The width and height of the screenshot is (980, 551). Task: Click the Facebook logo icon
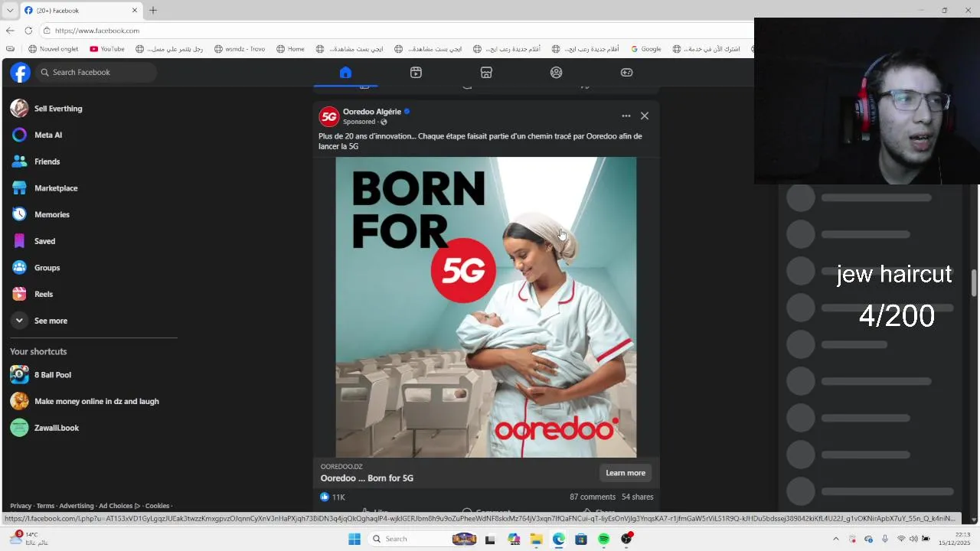[20, 73]
